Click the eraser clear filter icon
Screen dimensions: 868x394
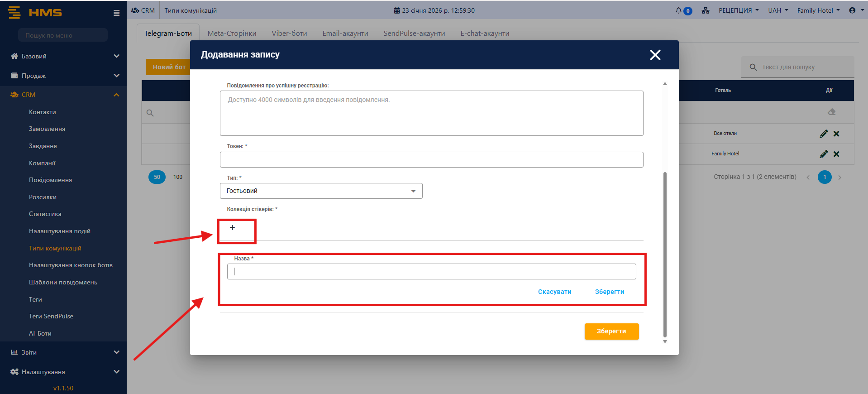click(831, 112)
